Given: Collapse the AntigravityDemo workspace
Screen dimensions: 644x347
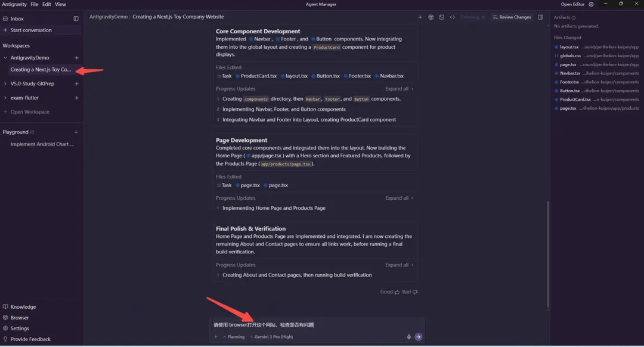Looking at the screenshot, I should pos(5,58).
